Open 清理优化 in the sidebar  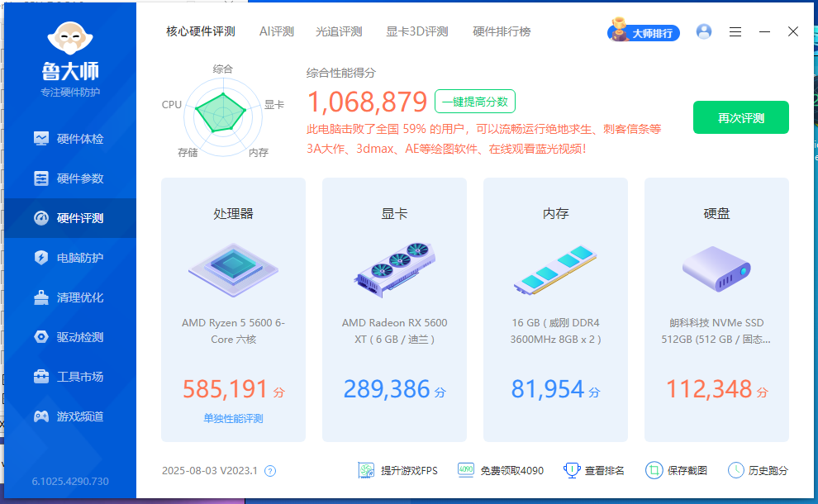pos(69,297)
